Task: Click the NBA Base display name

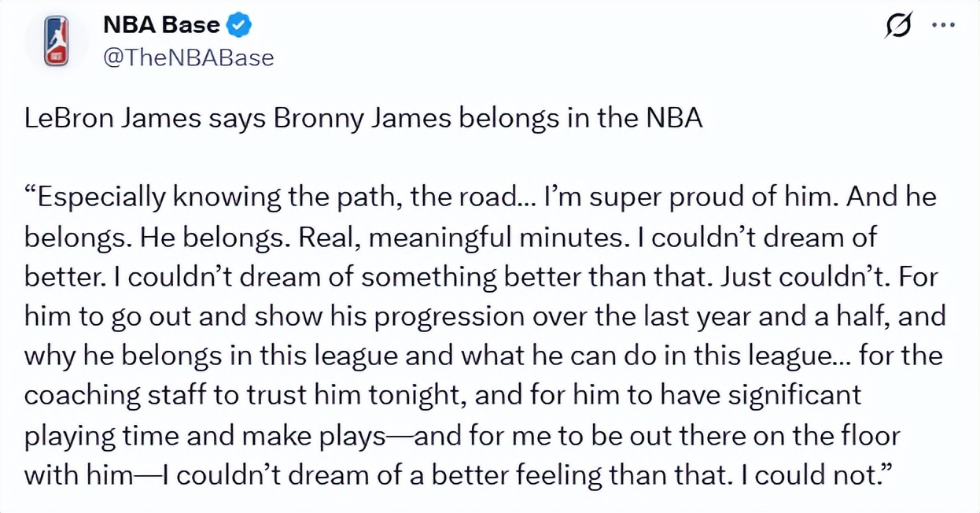Action: [161, 25]
